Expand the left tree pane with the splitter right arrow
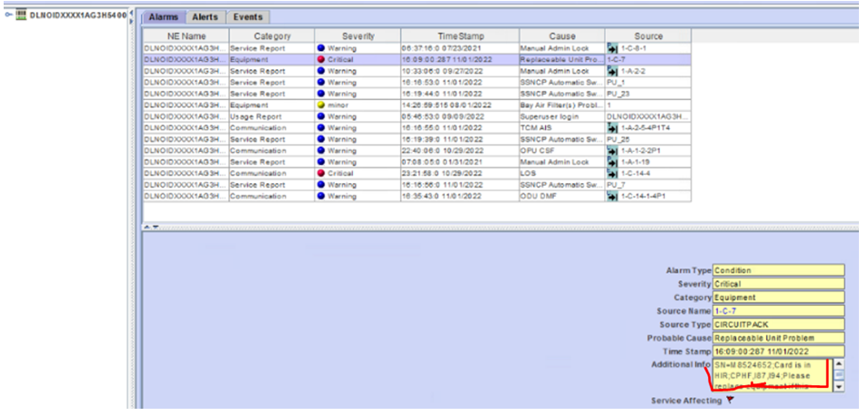Image resolution: width=868 pixels, height=416 pixels. [132, 21]
